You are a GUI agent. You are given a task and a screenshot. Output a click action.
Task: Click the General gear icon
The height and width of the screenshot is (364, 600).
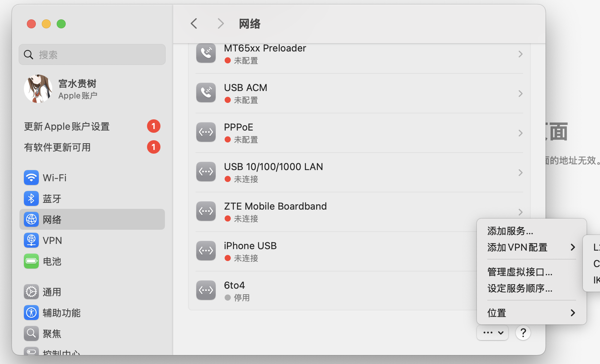31,292
